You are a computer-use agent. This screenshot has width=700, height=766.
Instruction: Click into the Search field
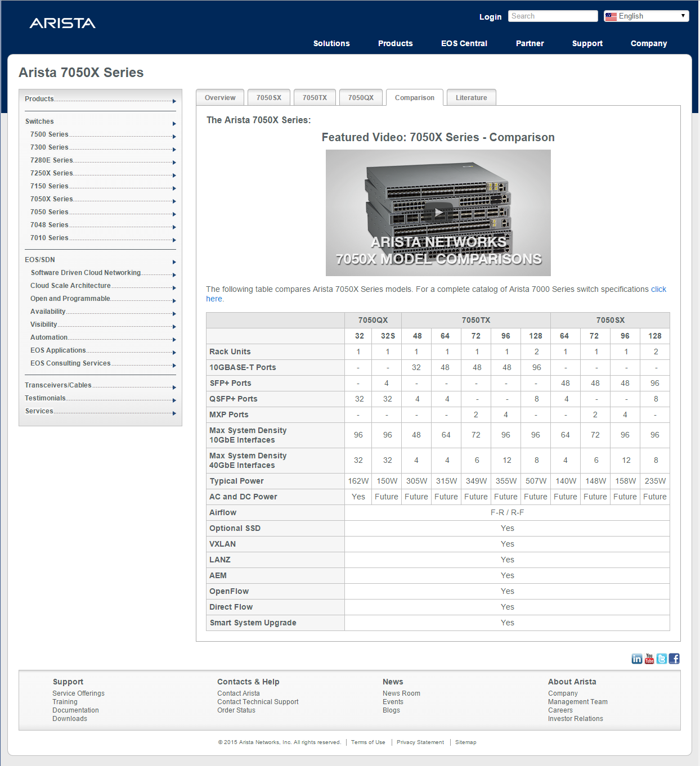553,16
